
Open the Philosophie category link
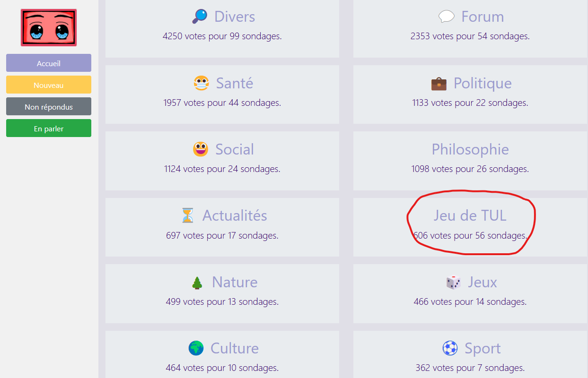470,149
